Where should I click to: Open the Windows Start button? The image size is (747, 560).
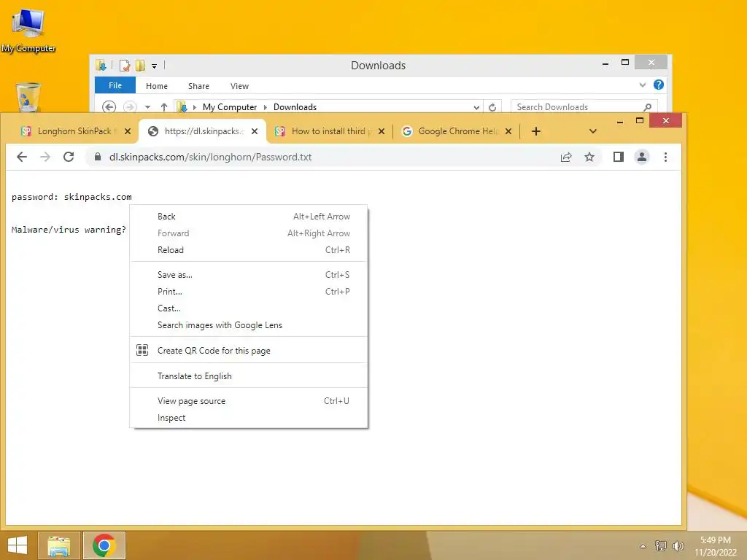pyautogui.click(x=18, y=545)
